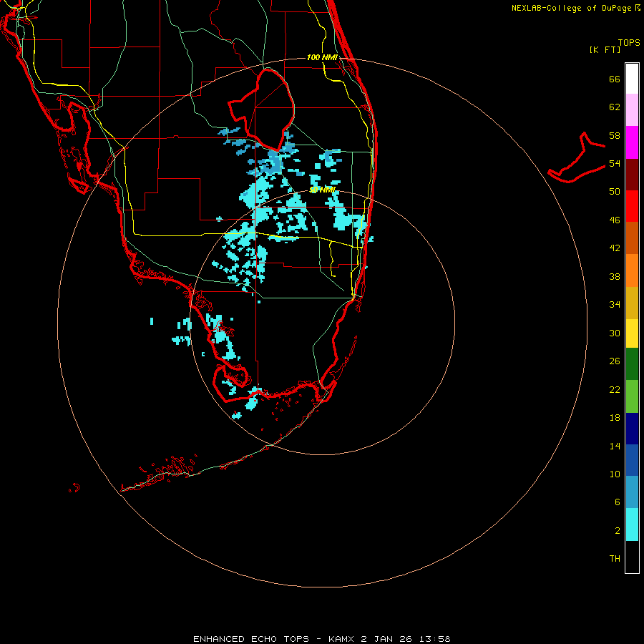The width and height of the screenshot is (644, 644).
Task: Pick the bright red legend swatch
Action: (x=632, y=206)
